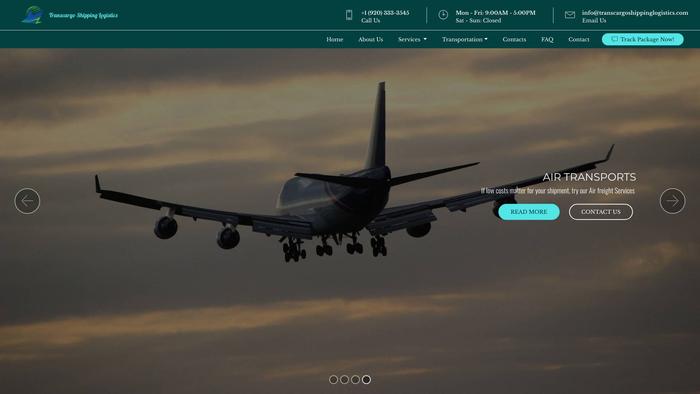700x394 pixels.
Task: Click the envelope icon beside Email Us
Action: point(570,15)
